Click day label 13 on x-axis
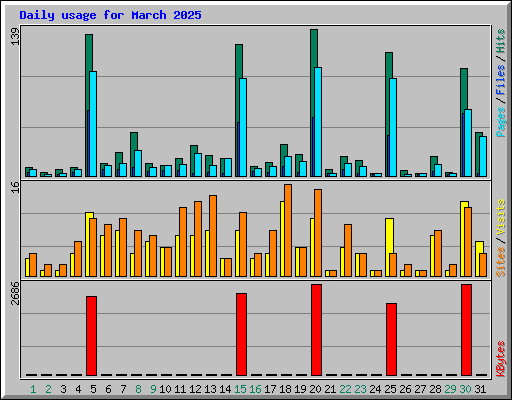Screen dimensions: 512x400 point(210,389)
